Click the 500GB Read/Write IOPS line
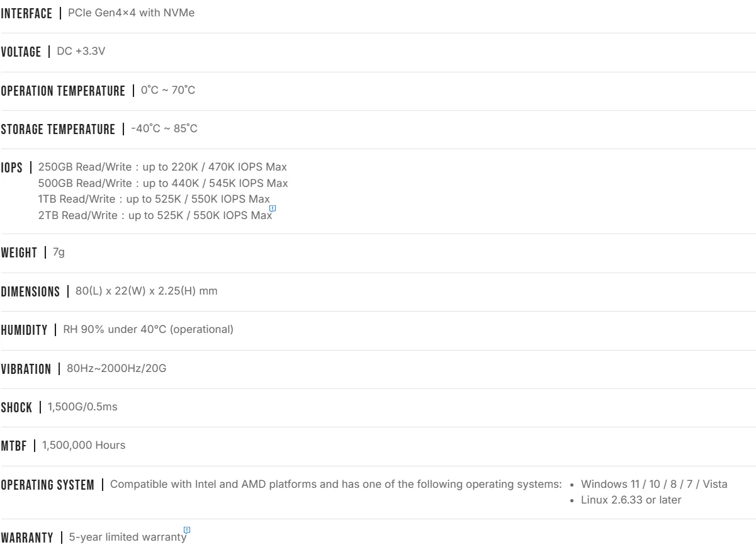Image resolution: width=756 pixels, height=552 pixels. coord(163,183)
